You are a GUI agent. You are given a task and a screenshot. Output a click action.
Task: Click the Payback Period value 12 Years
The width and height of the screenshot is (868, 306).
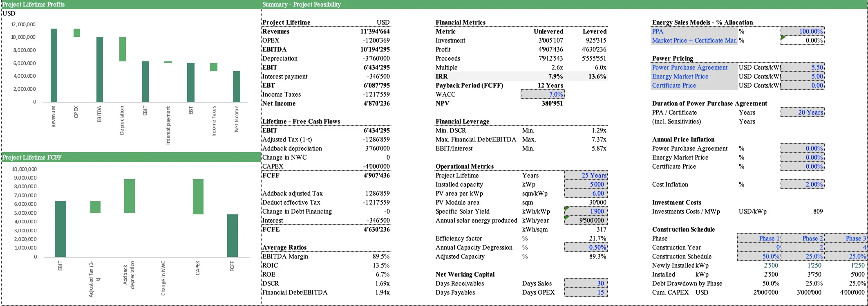tap(550, 85)
